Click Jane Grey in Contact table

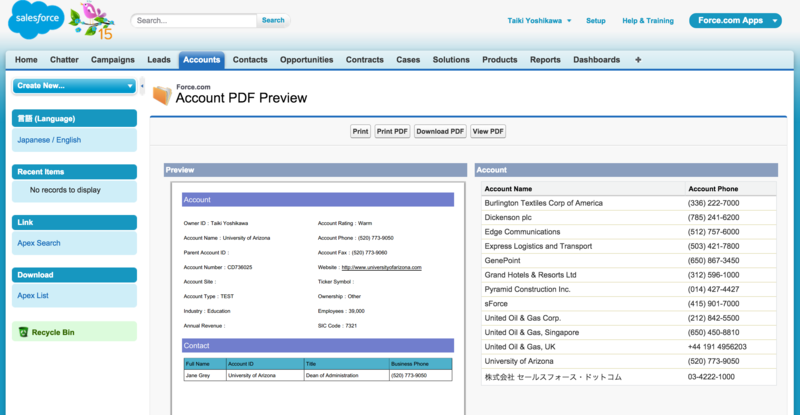pyautogui.click(x=198, y=375)
